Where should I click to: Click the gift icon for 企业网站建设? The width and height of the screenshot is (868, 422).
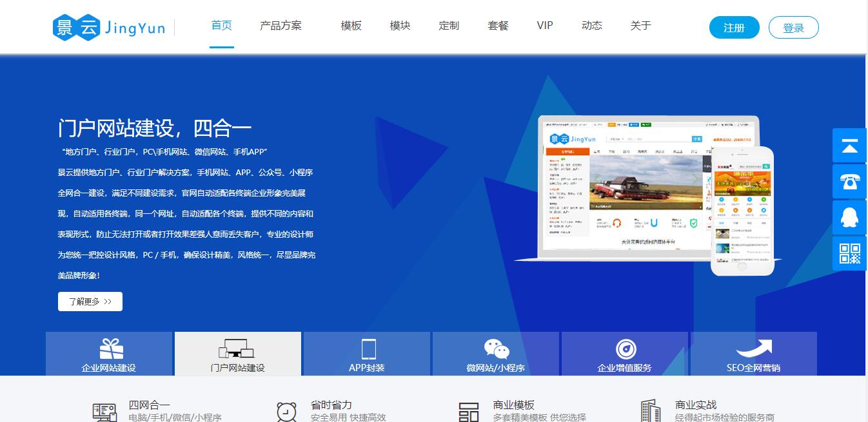(111, 349)
